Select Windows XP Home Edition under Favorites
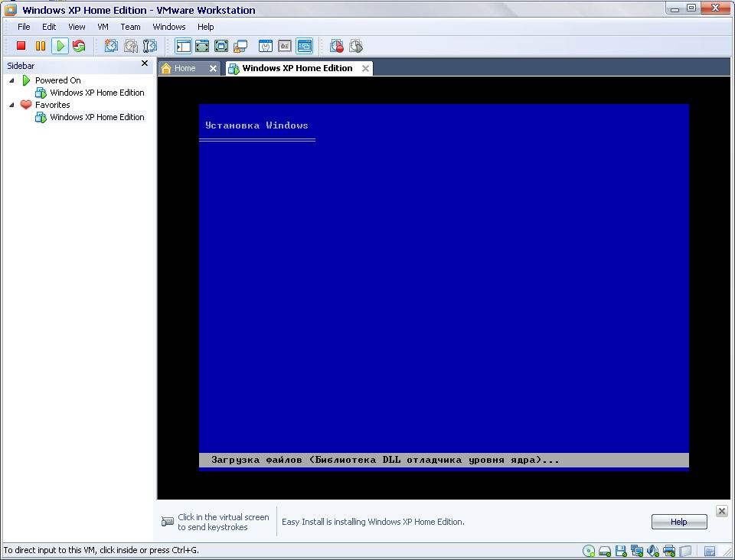Viewport: 735px width, 560px height. tap(97, 117)
